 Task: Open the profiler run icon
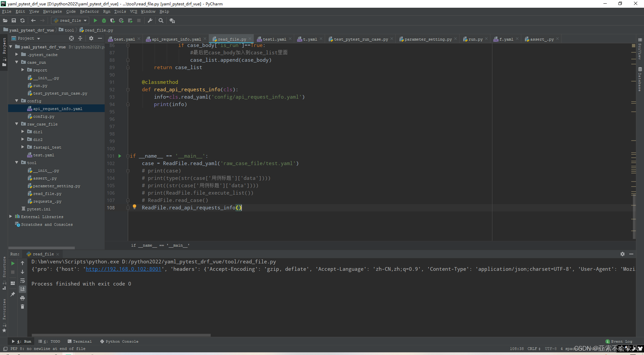(121, 20)
